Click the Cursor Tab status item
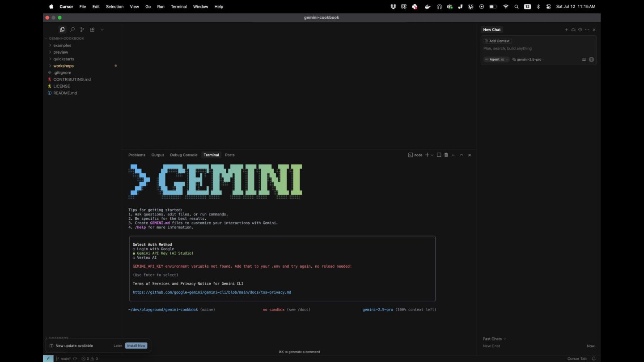Viewport: 644px width, 362px height. point(577,358)
